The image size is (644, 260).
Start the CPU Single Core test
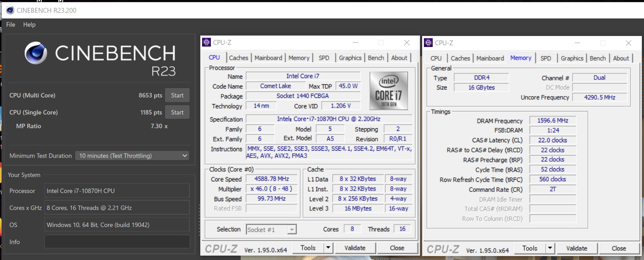click(177, 112)
